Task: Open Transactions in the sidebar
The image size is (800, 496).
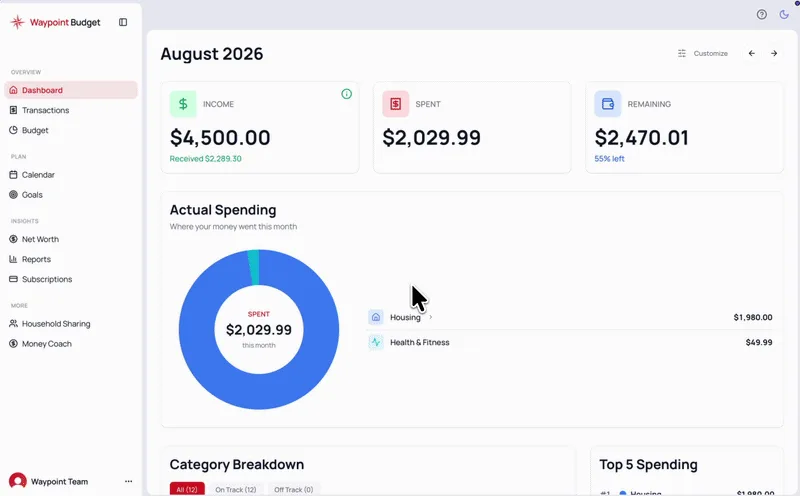Action: pyautogui.click(x=71, y=110)
